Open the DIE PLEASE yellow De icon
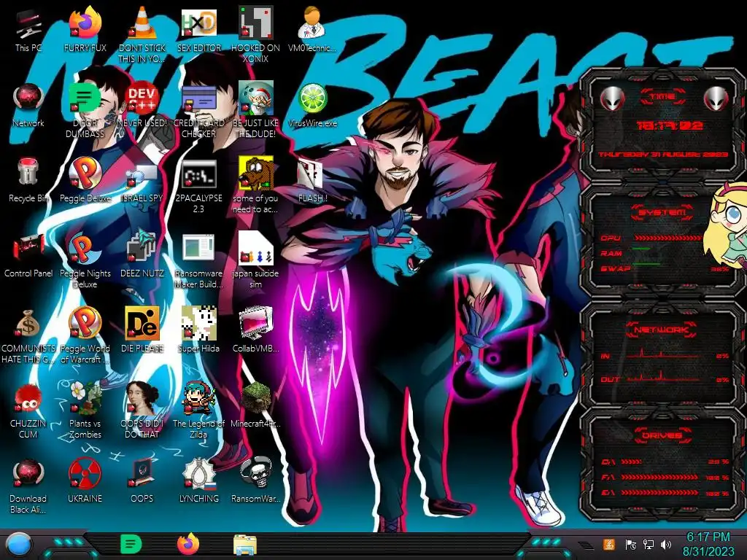 click(142, 323)
